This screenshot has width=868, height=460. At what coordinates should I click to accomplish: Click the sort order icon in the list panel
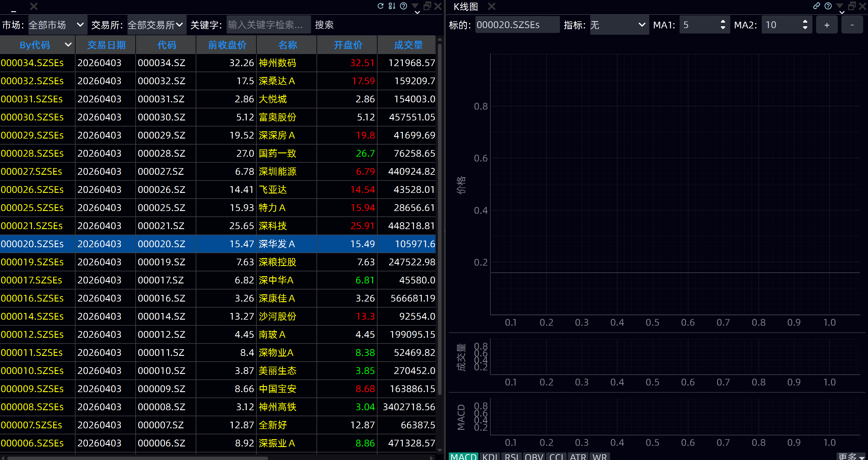coord(391,6)
